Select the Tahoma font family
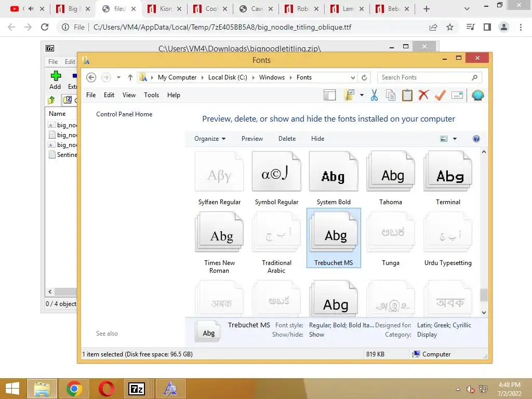The image size is (532, 399). 391,179
